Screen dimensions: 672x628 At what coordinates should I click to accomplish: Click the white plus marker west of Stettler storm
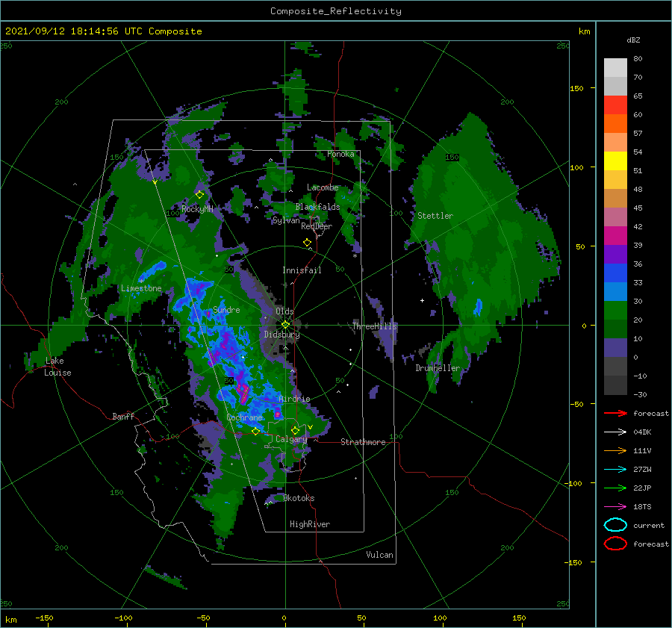422,300
